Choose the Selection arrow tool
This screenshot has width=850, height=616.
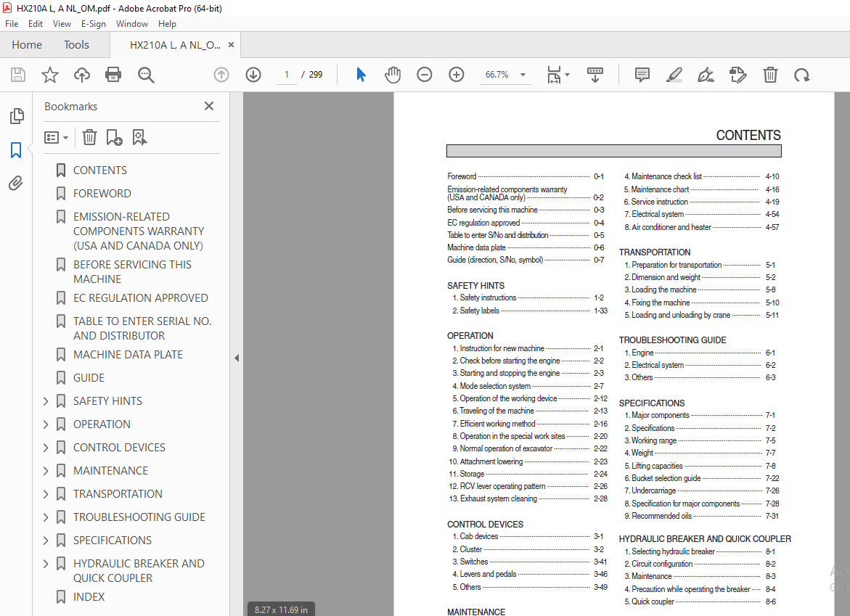[x=361, y=75]
